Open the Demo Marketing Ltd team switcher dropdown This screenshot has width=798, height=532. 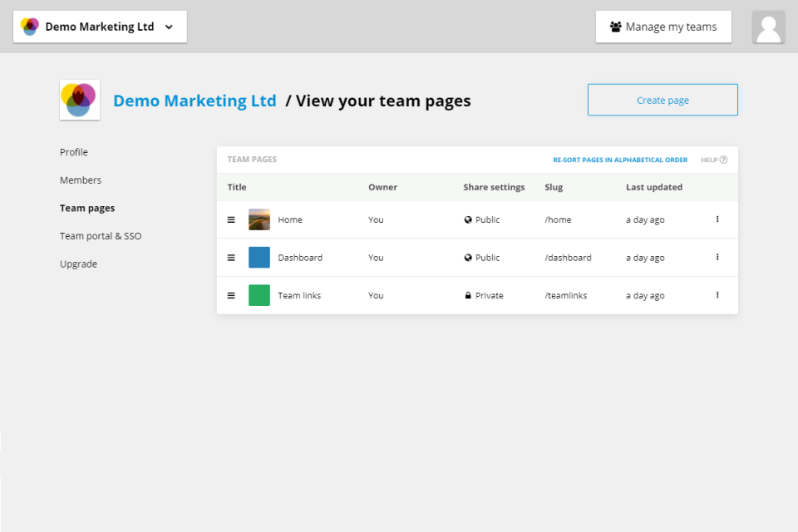tap(100, 27)
